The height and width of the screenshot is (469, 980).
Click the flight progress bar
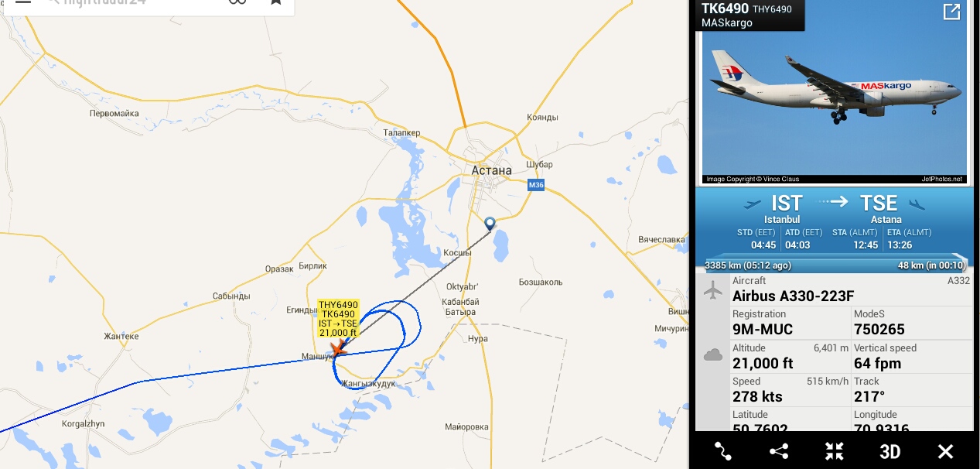(x=835, y=261)
